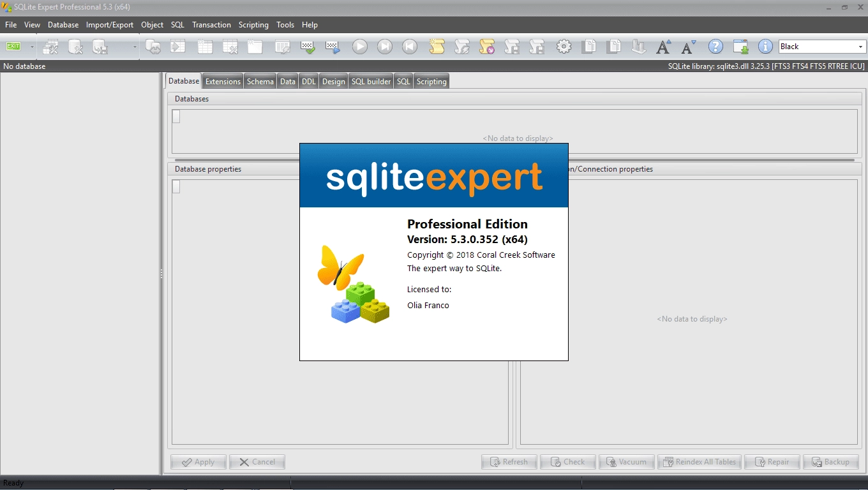
Task: Click the Repair button
Action: coord(772,462)
